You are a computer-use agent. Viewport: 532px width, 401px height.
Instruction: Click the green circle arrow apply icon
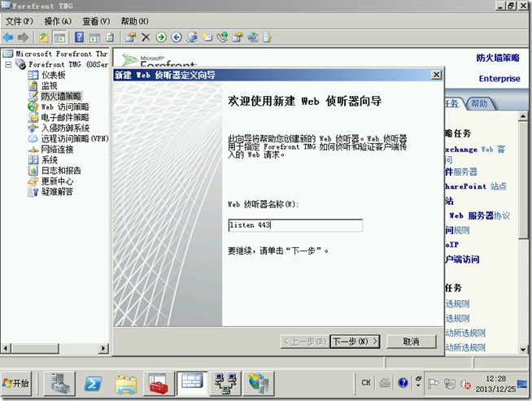[x=161, y=37]
